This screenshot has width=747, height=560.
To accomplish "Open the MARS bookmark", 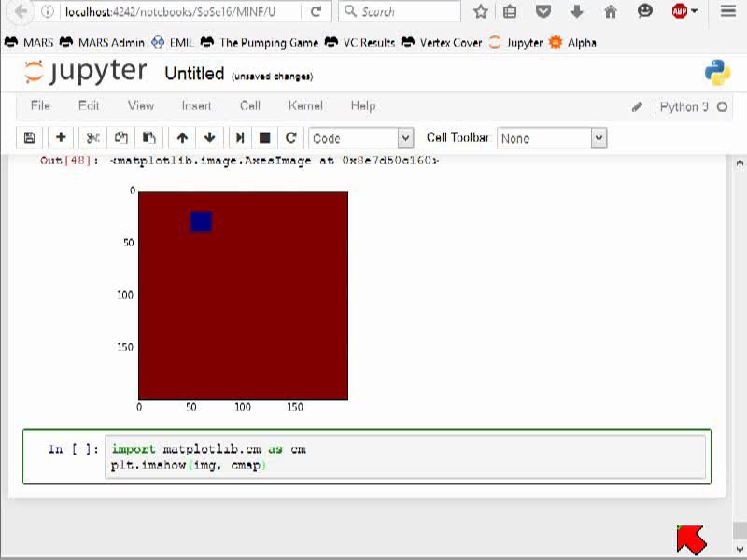I will (x=29, y=42).
